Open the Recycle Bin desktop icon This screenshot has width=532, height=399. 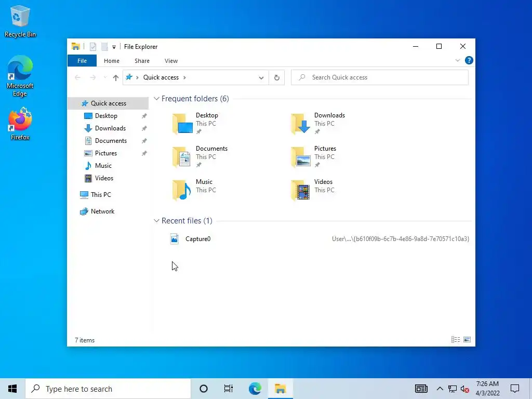pyautogui.click(x=20, y=21)
